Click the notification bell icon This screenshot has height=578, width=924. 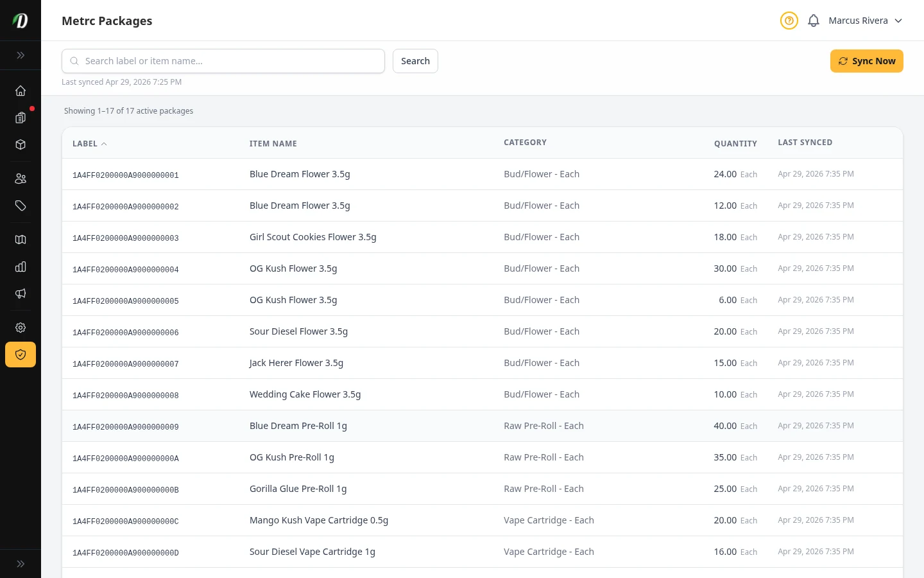[x=814, y=20]
